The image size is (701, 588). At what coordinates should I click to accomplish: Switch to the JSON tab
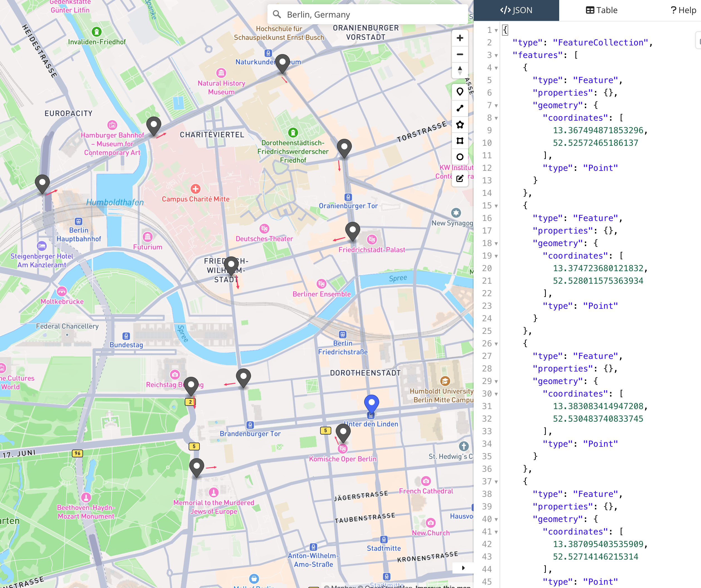pos(516,10)
